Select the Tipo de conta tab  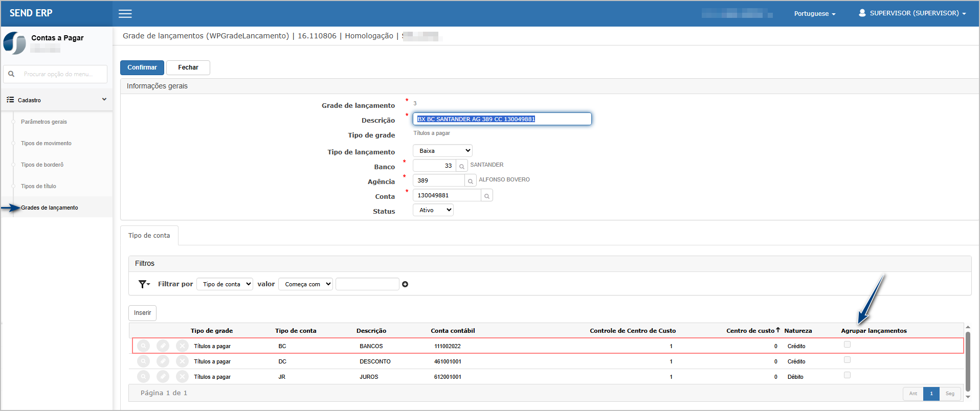149,236
